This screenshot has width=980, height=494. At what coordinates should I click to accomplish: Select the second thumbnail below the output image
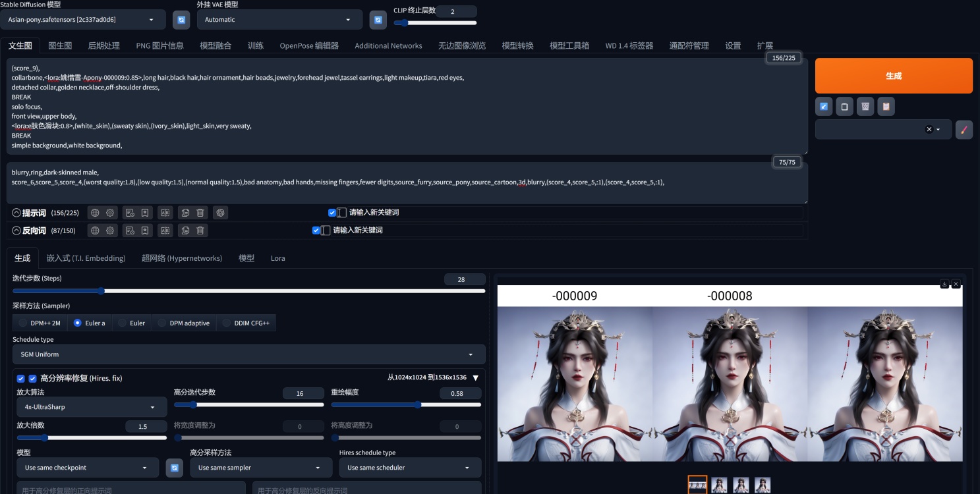tap(719, 485)
